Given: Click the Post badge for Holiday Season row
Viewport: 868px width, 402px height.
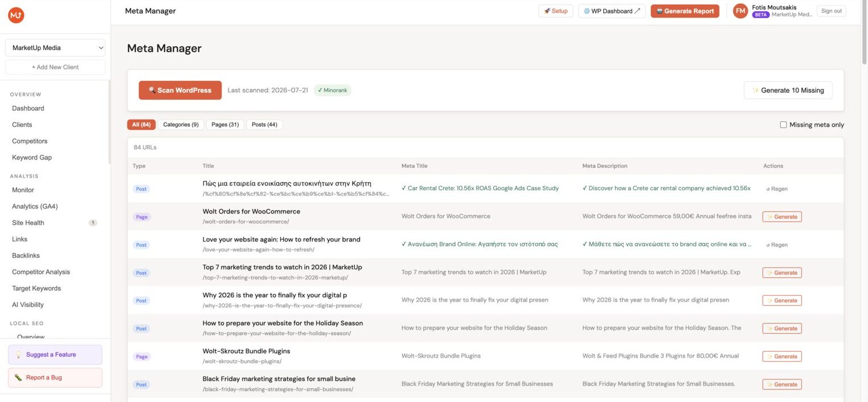Looking at the screenshot, I should pyautogui.click(x=141, y=329).
